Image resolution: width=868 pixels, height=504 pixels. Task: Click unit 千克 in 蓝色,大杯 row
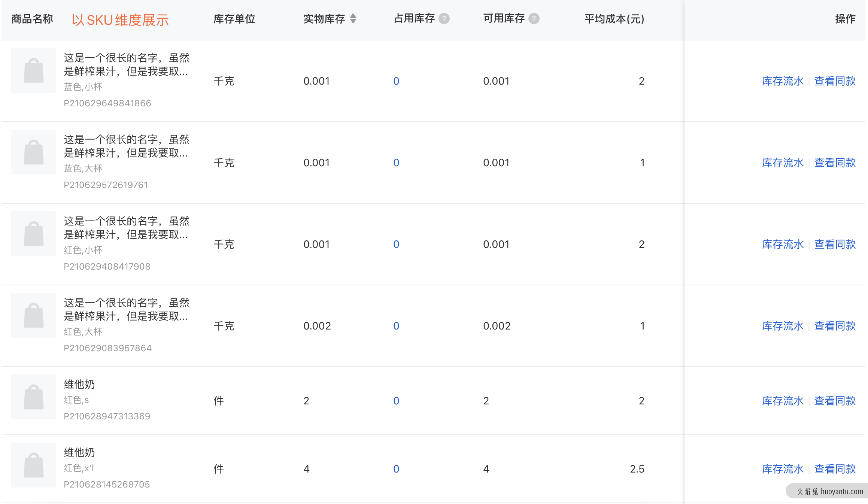(x=224, y=163)
